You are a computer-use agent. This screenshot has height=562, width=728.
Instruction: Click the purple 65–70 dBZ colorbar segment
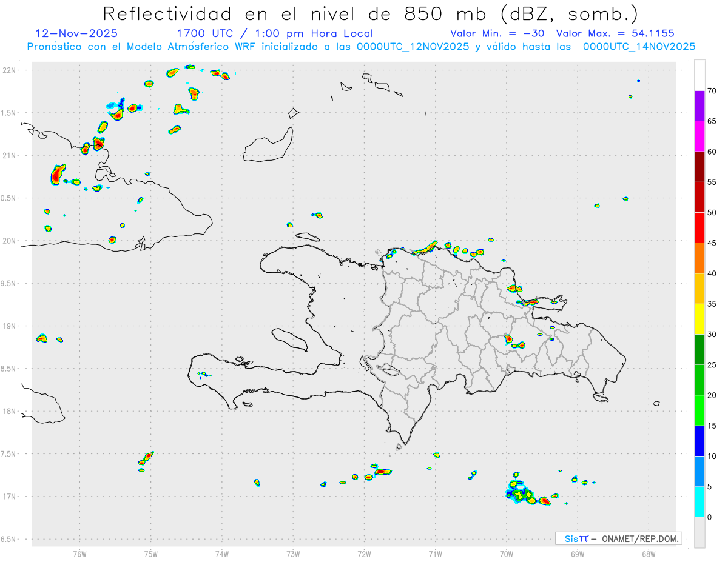(x=699, y=106)
